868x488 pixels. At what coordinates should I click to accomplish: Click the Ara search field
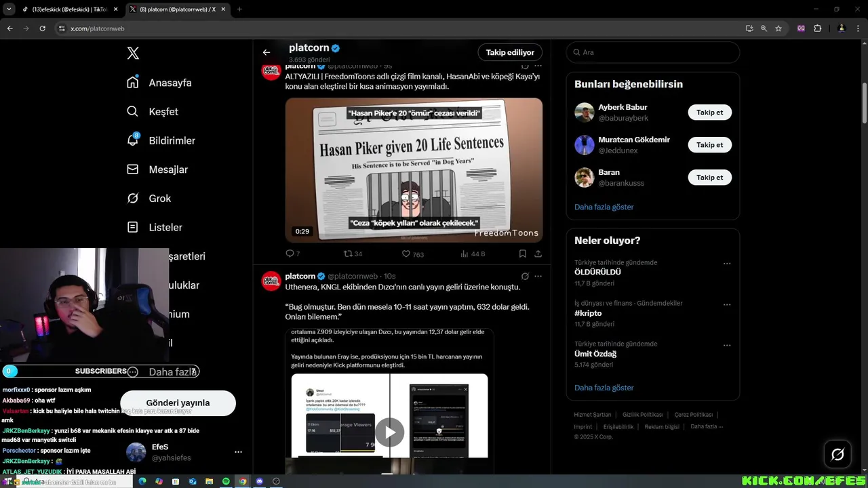tap(653, 52)
